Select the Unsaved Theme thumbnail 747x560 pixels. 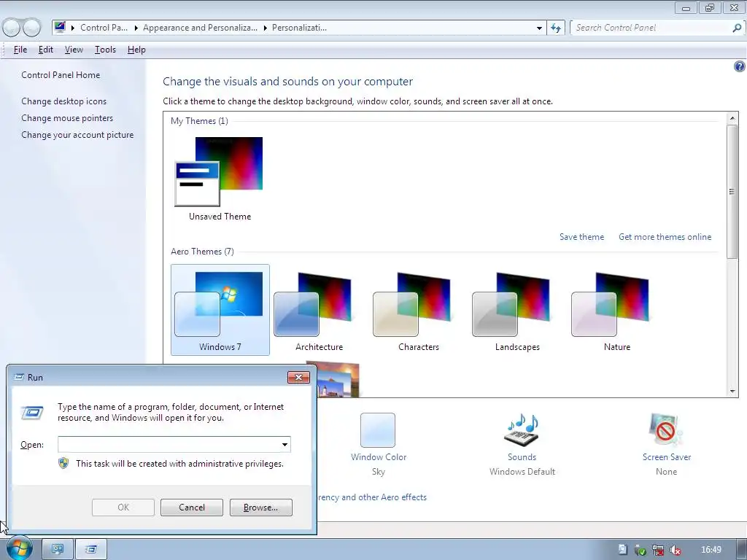219,172
